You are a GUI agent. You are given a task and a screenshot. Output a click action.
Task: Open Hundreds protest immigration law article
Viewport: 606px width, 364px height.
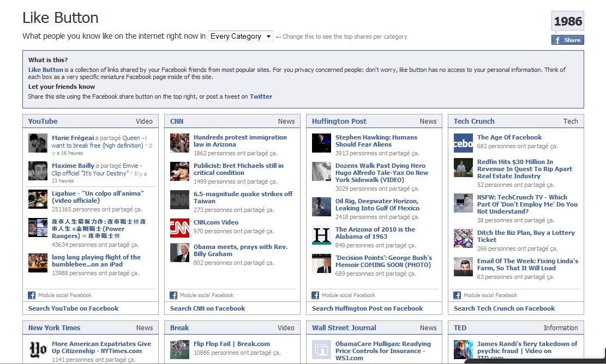pos(240,141)
